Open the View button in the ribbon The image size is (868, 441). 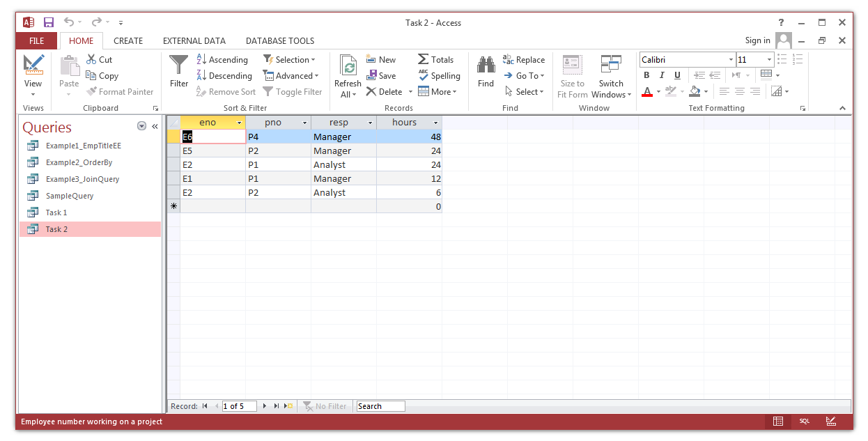33,77
